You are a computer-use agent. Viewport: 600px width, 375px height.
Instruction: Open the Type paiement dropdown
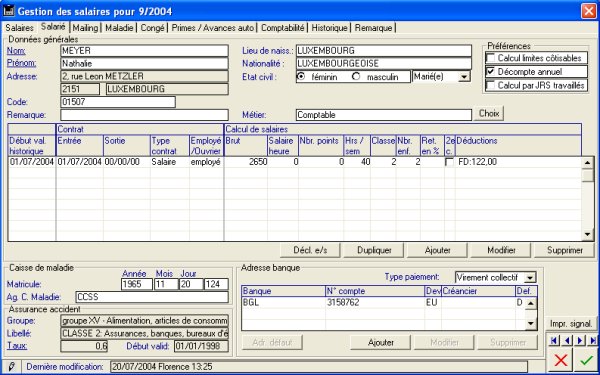click(530, 277)
